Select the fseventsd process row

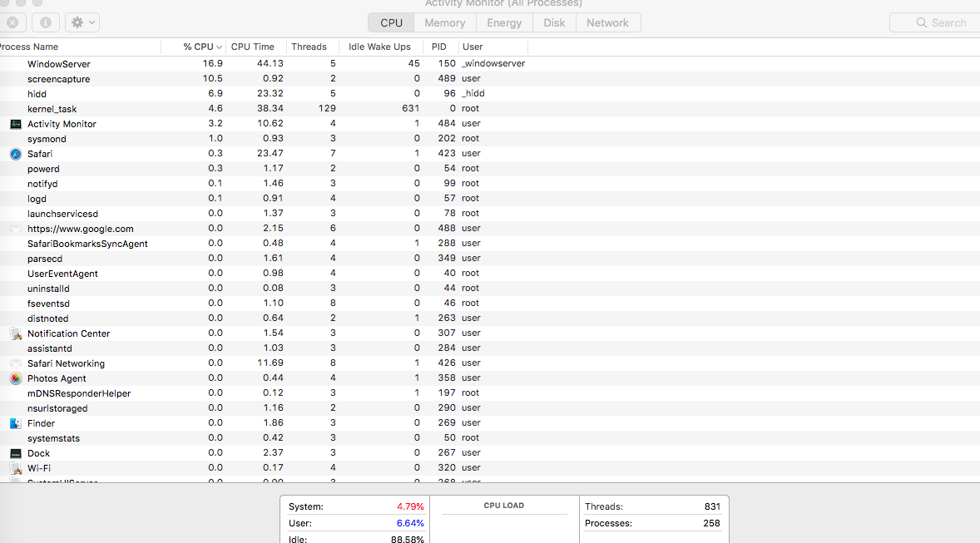[490, 304]
